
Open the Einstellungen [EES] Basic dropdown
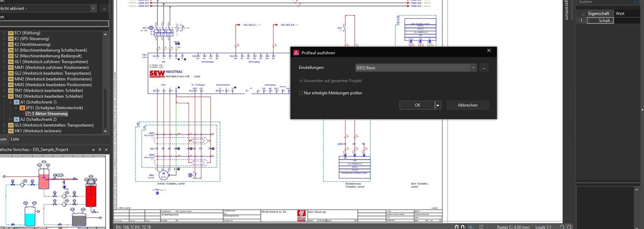coord(473,68)
